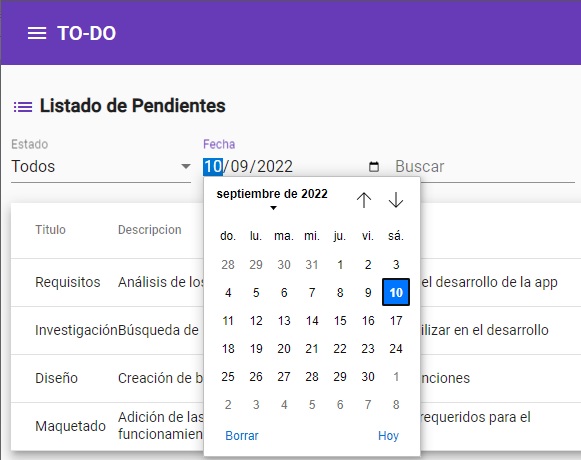Viewport: 581px width, 460px height.
Task: Select month segment 09 in Fecha field
Action: [239, 166]
